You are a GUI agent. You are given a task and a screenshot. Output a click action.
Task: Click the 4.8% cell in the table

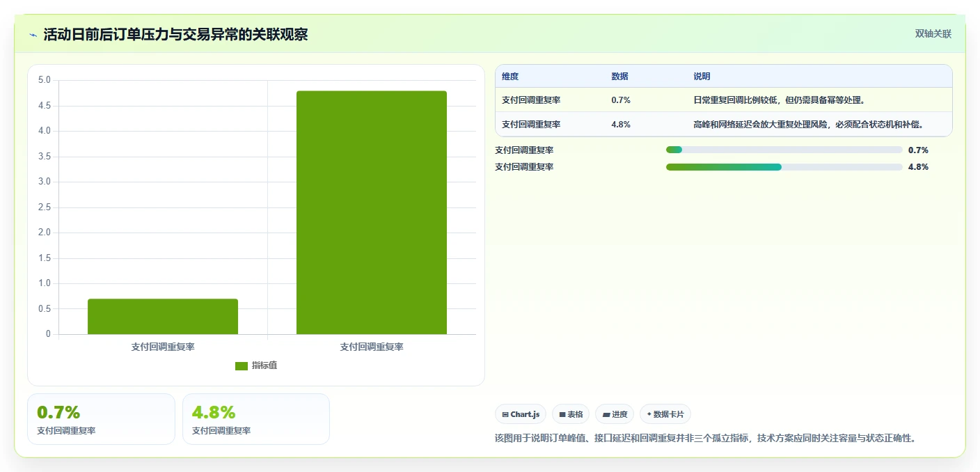coord(621,125)
